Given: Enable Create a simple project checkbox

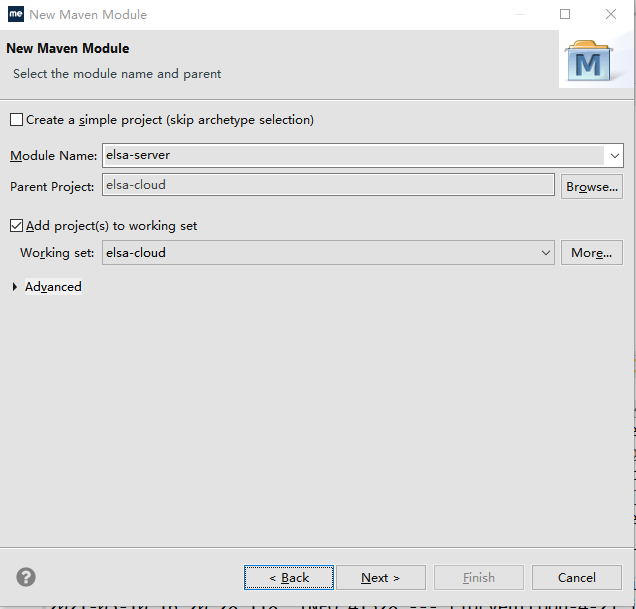Looking at the screenshot, I should [x=16, y=120].
